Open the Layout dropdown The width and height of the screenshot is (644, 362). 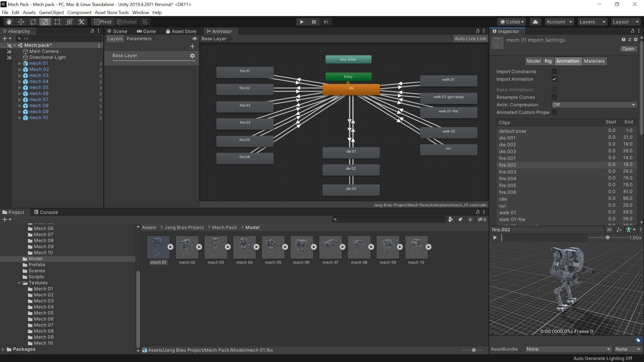click(x=625, y=22)
